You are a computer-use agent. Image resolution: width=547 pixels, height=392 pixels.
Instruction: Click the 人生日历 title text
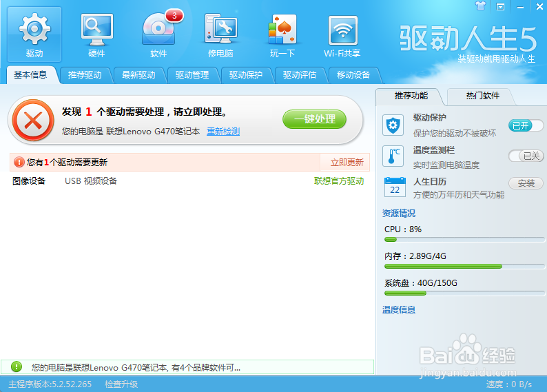[x=430, y=182]
